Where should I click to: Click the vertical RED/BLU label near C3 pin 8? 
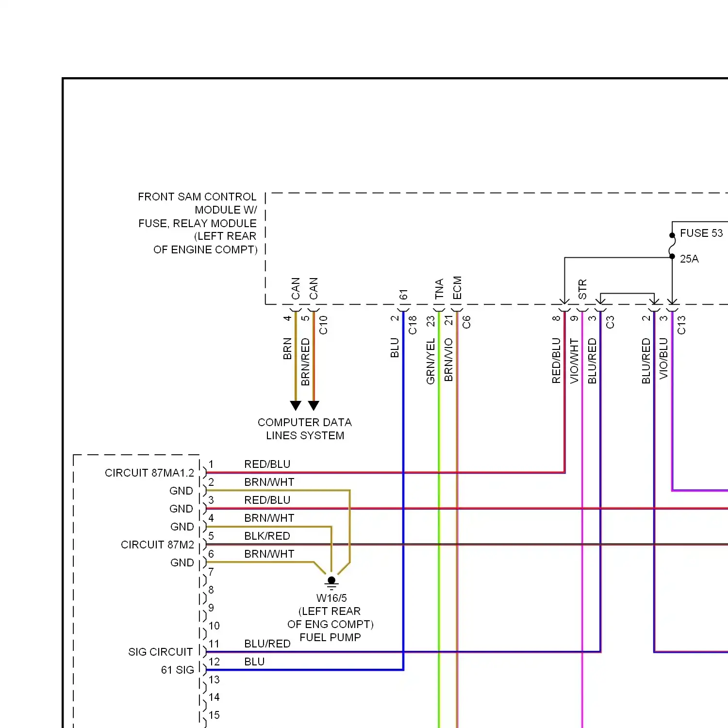(556, 361)
